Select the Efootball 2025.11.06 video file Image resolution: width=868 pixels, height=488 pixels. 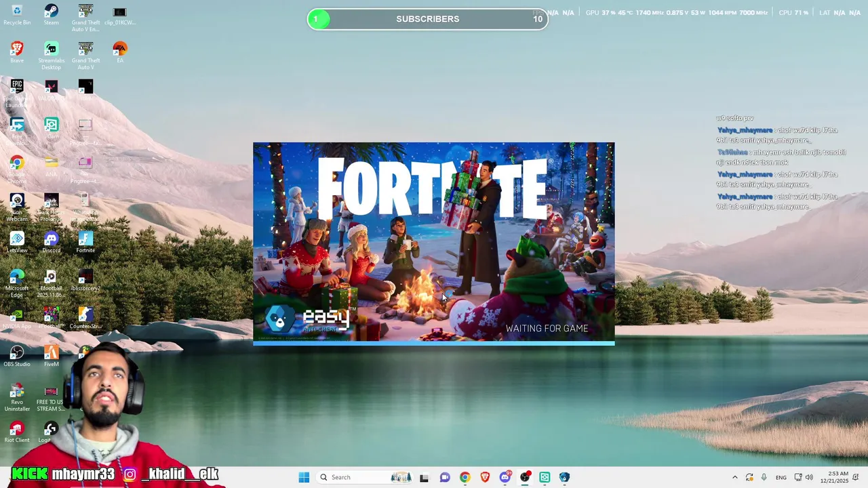tap(51, 283)
